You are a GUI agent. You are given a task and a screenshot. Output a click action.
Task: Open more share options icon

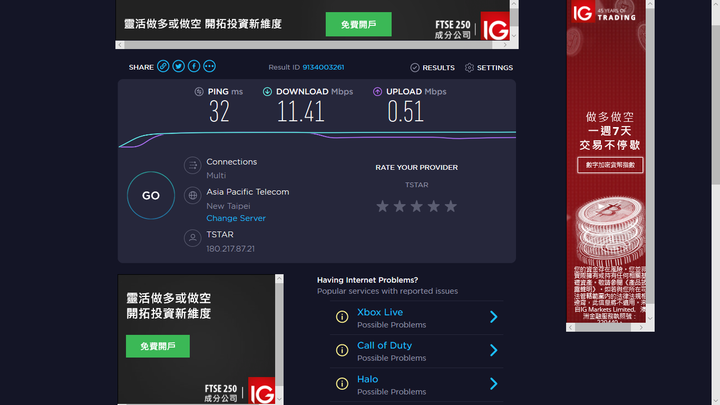(x=209, y=67)
